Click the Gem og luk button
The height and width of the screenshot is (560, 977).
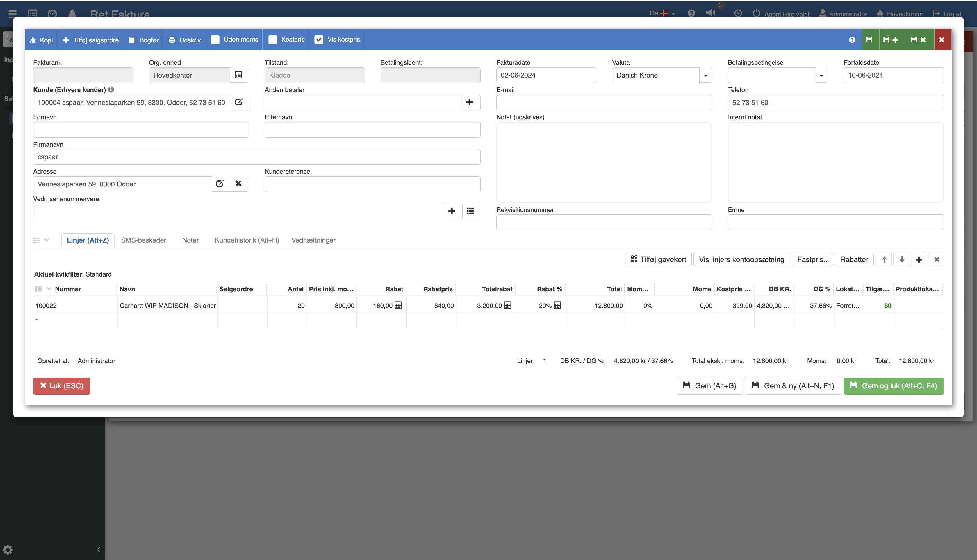click(x=893, y=386)
